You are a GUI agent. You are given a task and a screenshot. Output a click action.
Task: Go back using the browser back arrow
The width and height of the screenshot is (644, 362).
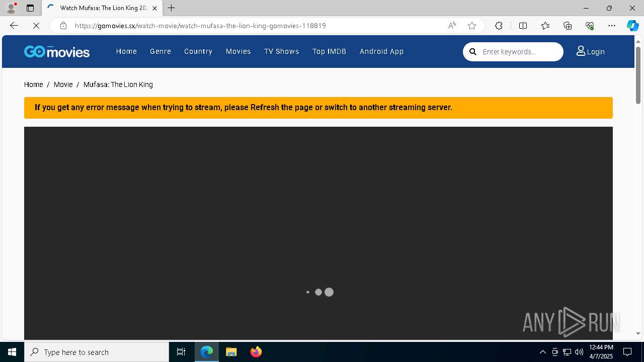(x=14, y=26)
